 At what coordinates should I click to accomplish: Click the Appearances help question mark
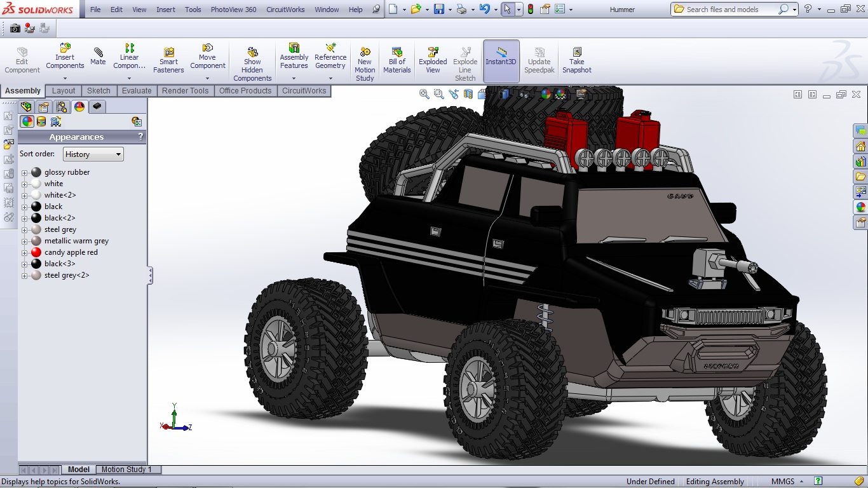click(140, 137)
